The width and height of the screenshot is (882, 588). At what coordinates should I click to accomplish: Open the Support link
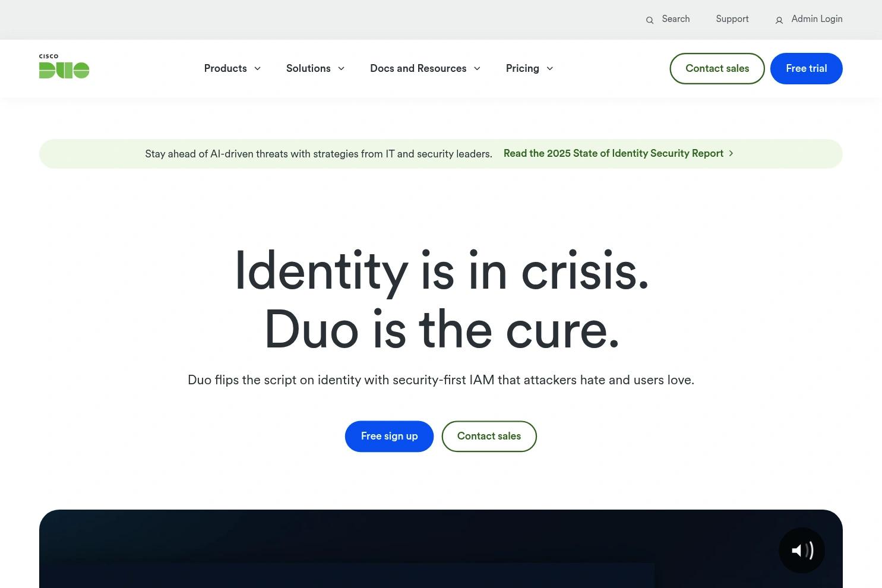[732, 19]
